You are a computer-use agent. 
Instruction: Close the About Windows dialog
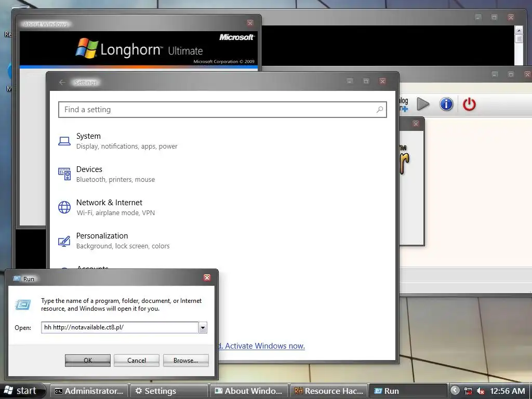pyautogui.click(x=250, y=23)
